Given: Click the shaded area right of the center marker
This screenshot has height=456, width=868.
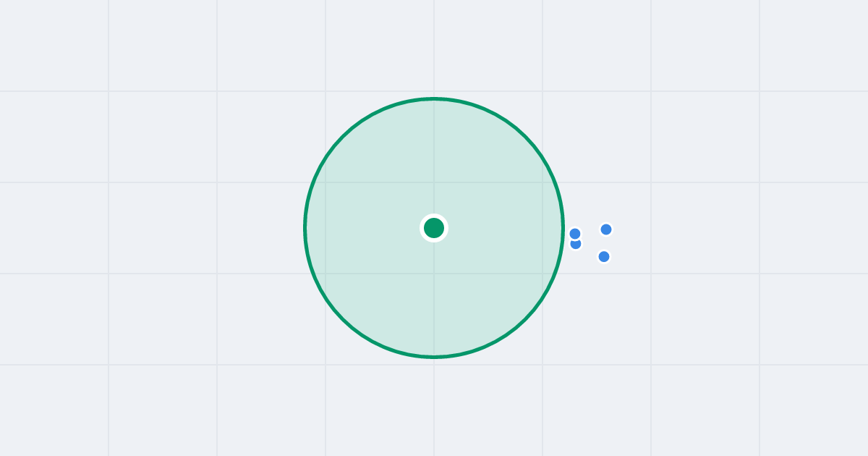Looking at the screenshot, I should point(499,228).
